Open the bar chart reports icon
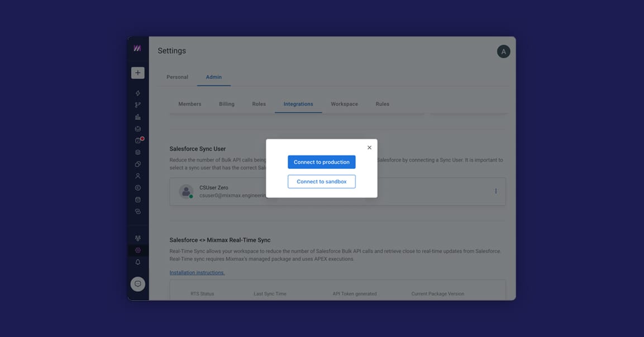Image resolution: width=644 pixels, height=337 pixels. (x=137, y=117)
